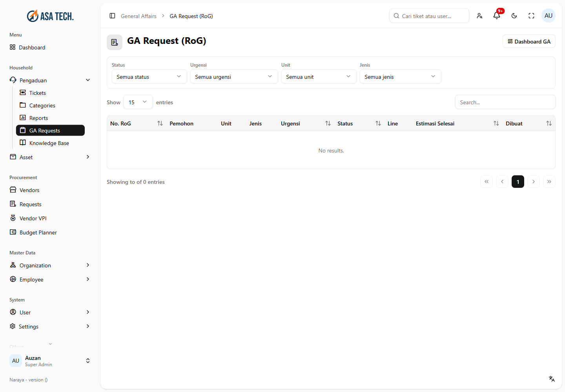The width and height of the screenshot is (565, 392).
Task: Click GA Request (RoG) breadcrumb
Action: click(x=191, y=16)
